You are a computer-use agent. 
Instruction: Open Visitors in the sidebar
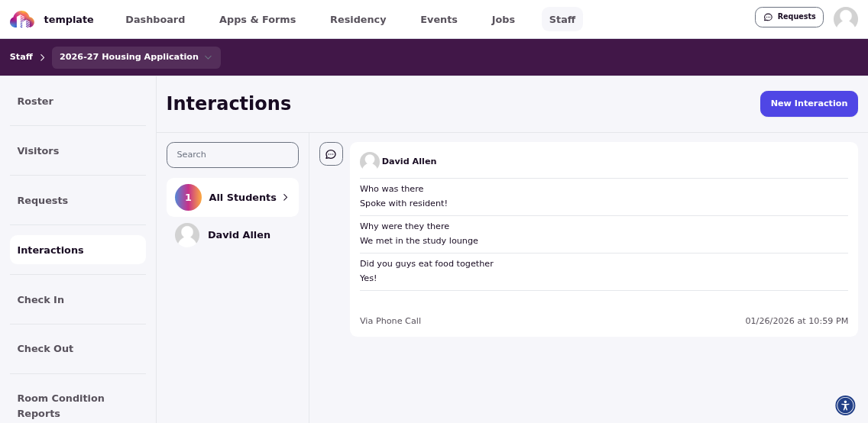[78, 151]
